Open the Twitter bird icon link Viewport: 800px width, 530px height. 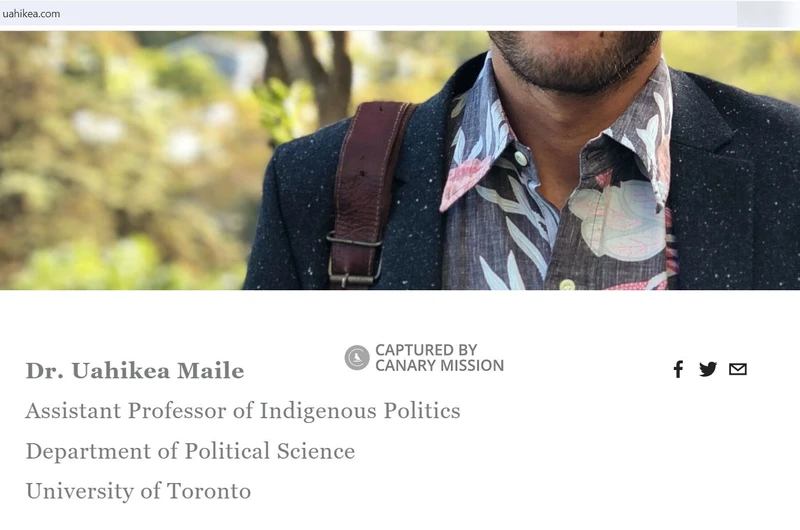point(708,369)
